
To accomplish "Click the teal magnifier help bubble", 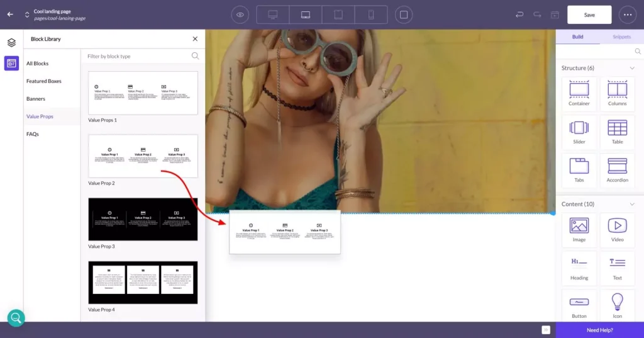I will click(16, 318).
